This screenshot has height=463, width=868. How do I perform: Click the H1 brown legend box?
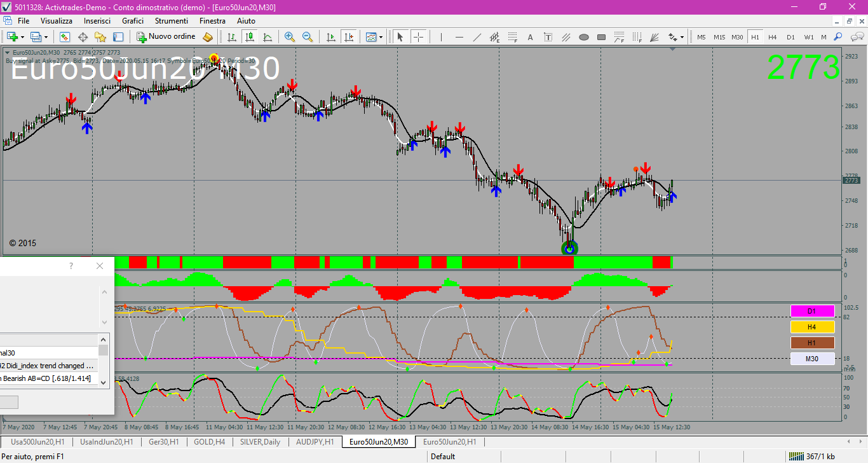[811, 343]
